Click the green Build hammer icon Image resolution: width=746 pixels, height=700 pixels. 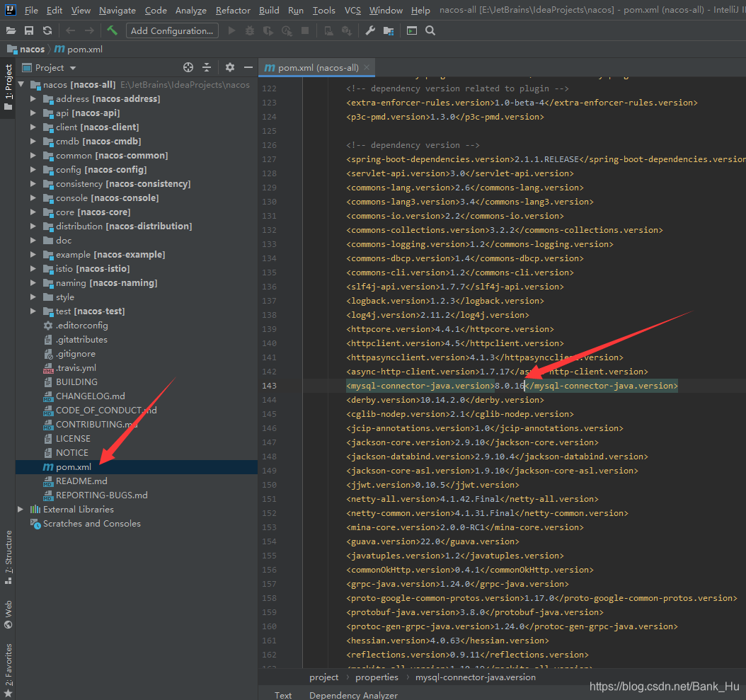113,30
